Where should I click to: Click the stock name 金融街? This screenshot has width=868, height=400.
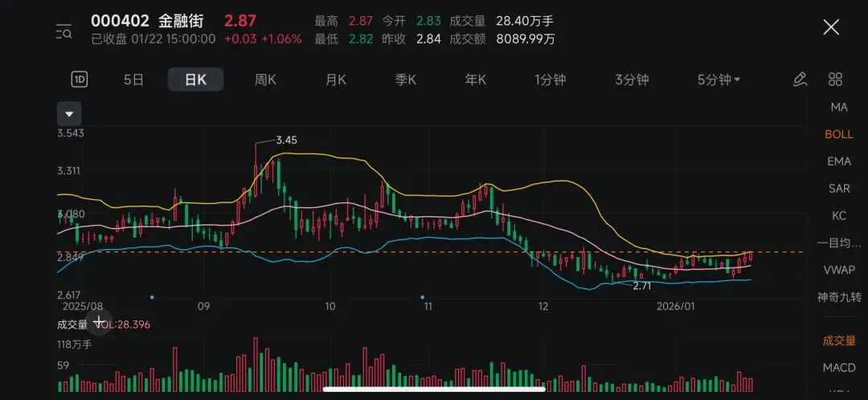[x=181, y=21]
